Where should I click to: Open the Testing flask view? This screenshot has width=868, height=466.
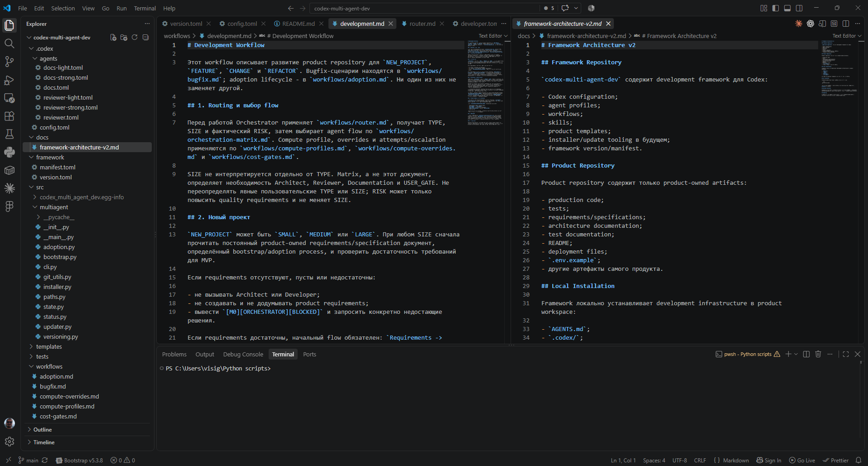(x=9, y=134)
